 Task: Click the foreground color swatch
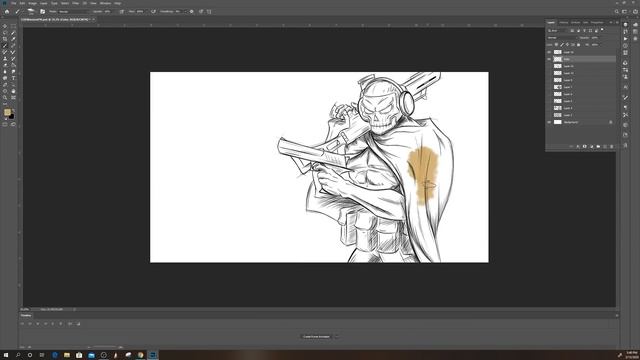point(7,112)
